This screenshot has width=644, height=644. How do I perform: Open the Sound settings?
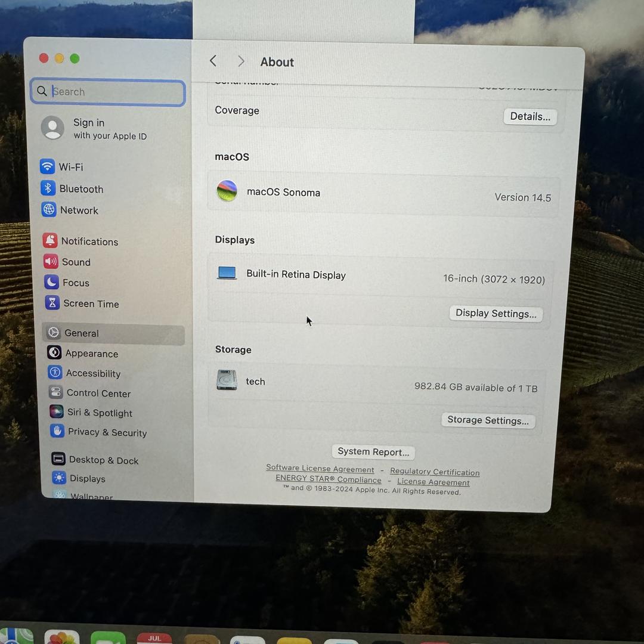point(76,262)
